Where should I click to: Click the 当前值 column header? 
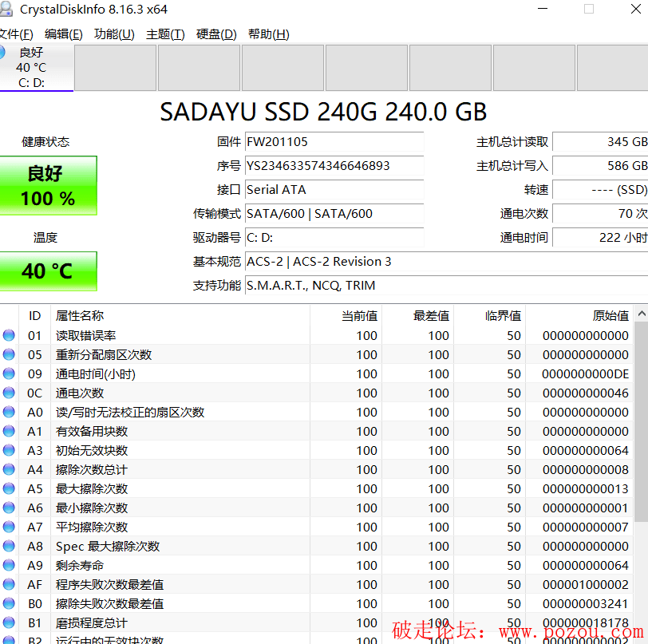pyautogui.click(x=346, y=316)
